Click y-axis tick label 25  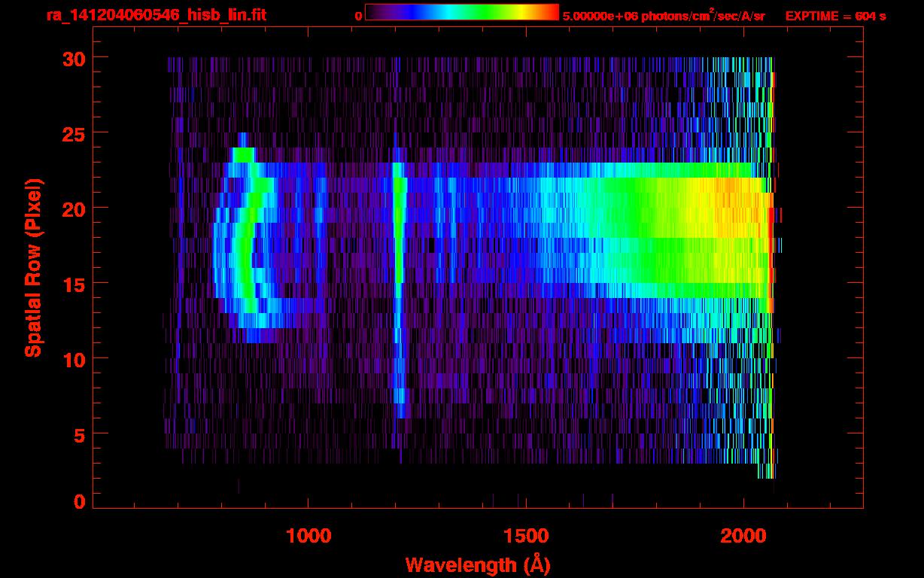[x=72, y=133]
